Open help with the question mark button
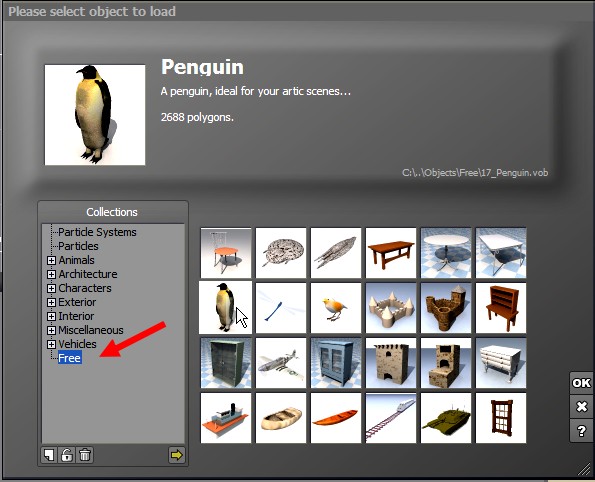The image size is (595, 482). [x=581, y=431]
